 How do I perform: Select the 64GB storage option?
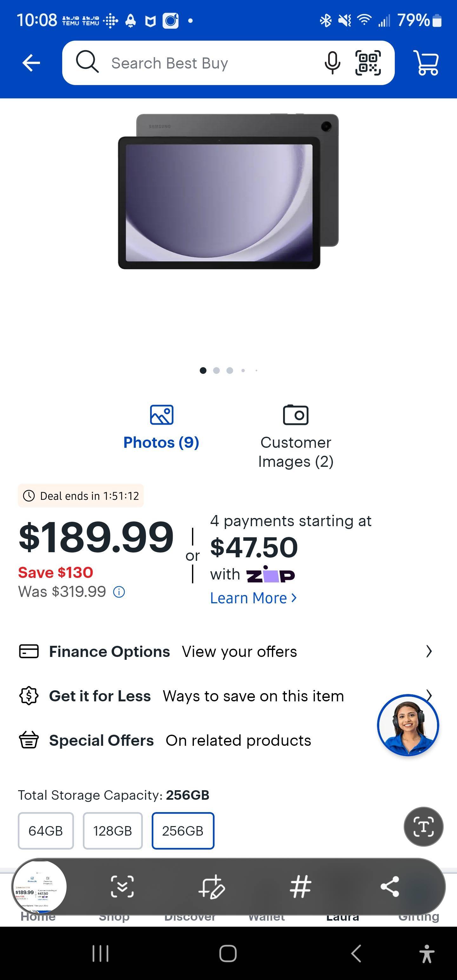[45, 831]
